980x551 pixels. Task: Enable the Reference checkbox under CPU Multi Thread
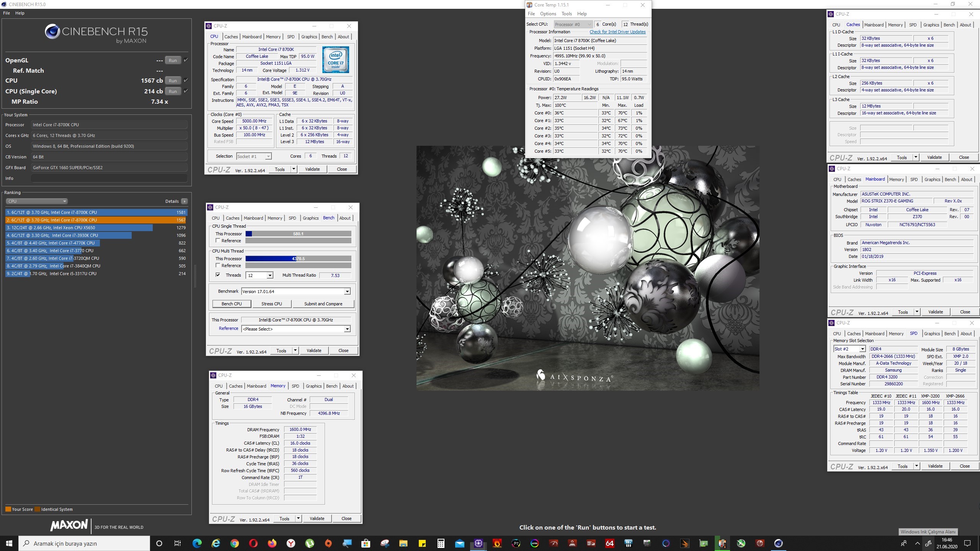click(x=218, y=266)
